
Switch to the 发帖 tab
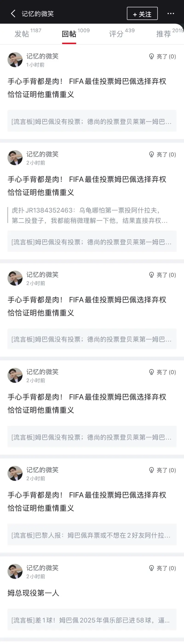22,34
